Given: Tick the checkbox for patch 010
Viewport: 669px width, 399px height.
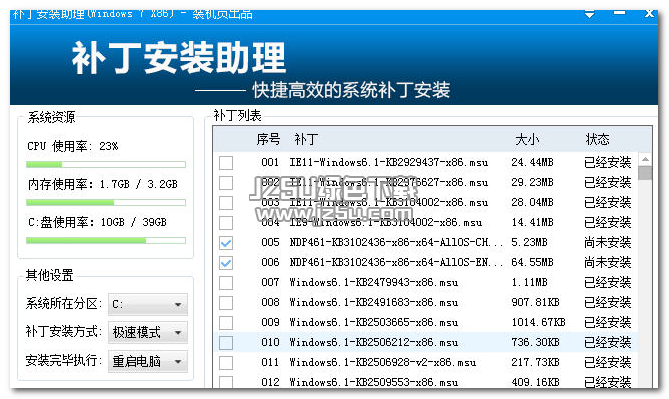Looking at the screenshot, I should pos(226,343).
